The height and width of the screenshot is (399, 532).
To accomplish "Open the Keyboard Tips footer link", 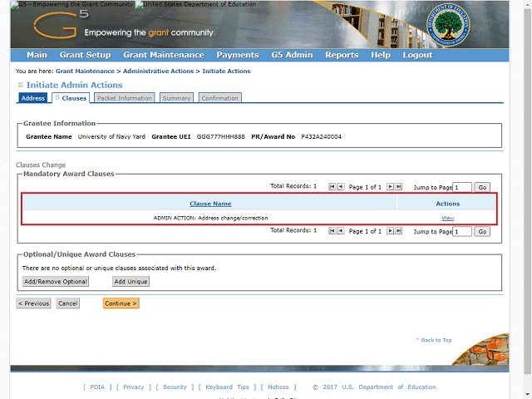I will (227, 387).
